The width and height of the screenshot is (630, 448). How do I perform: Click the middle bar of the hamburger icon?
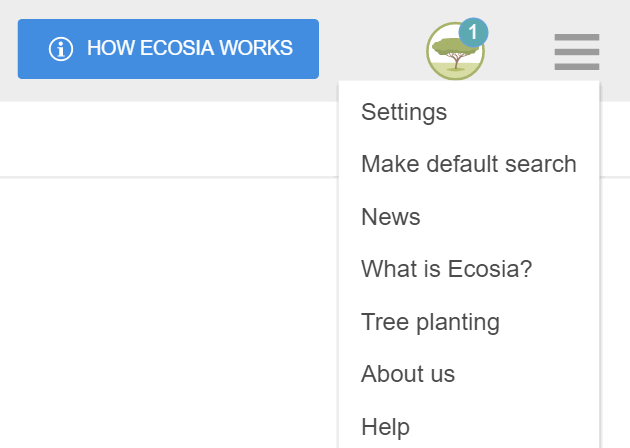[577, 52]
